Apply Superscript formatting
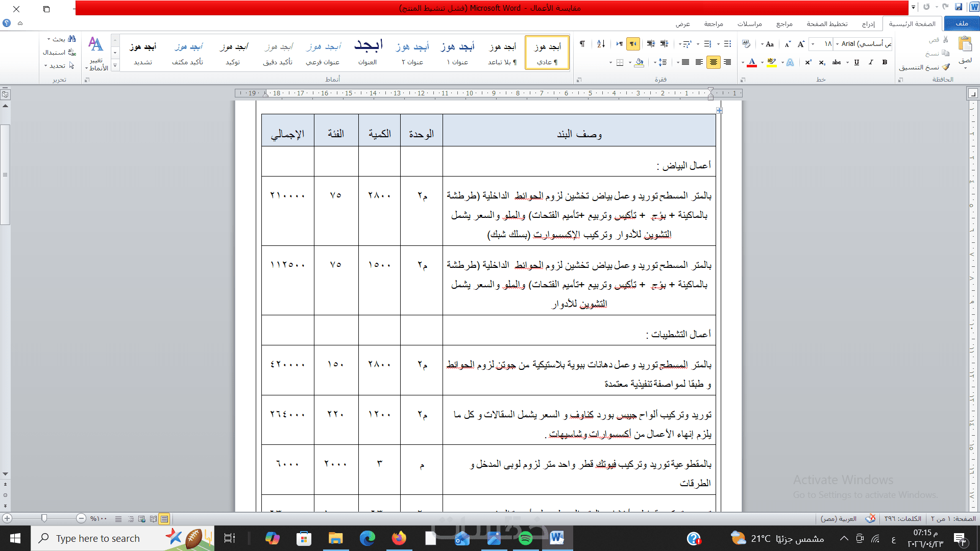This screenshot has height=551, width=980. tap(808, 62)
